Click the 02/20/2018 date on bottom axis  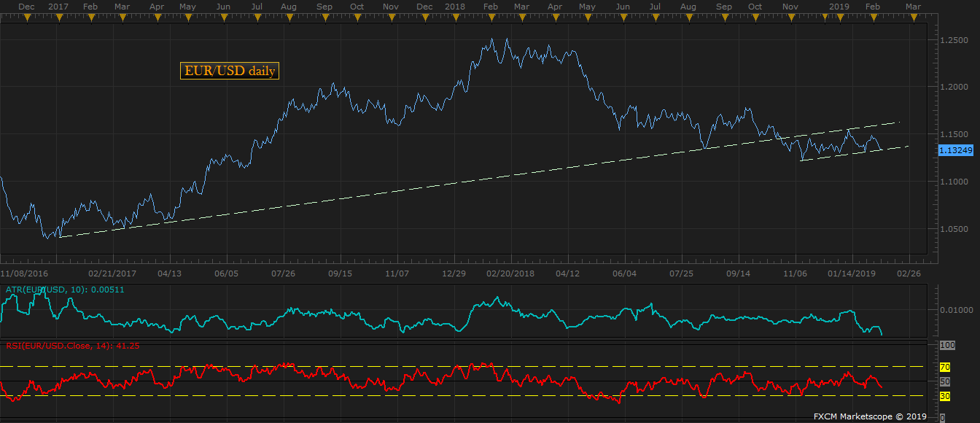[510, 273]
